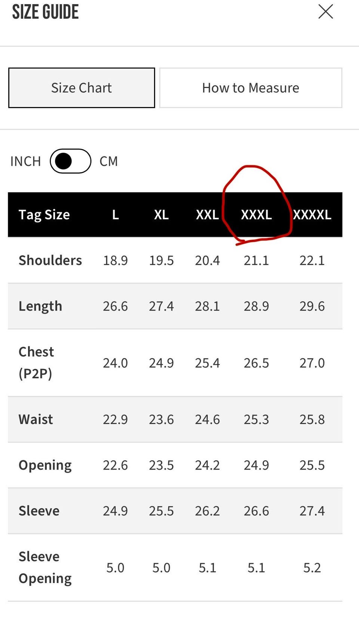Click the XXXXL column header
359x644 pixels.
click(312, 215)
